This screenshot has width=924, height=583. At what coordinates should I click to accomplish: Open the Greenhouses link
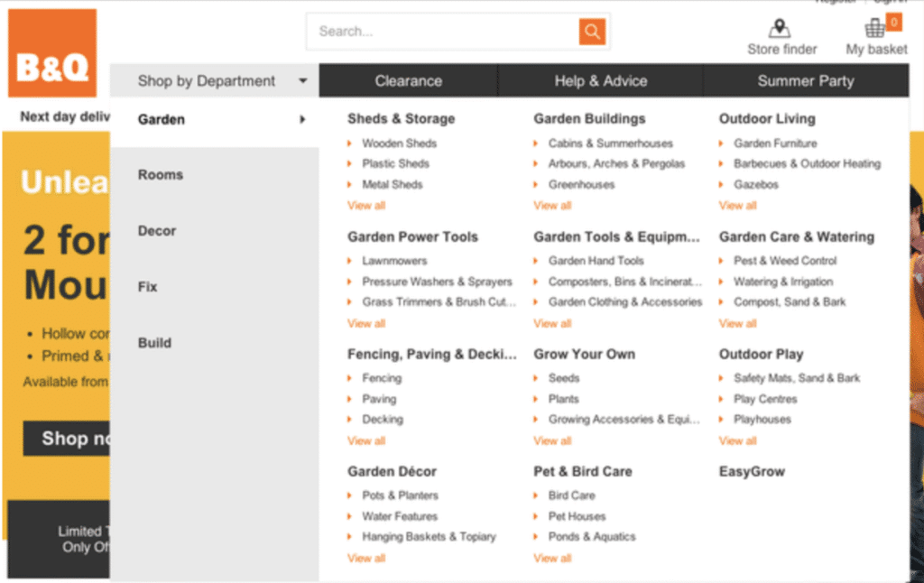(581, 185)
